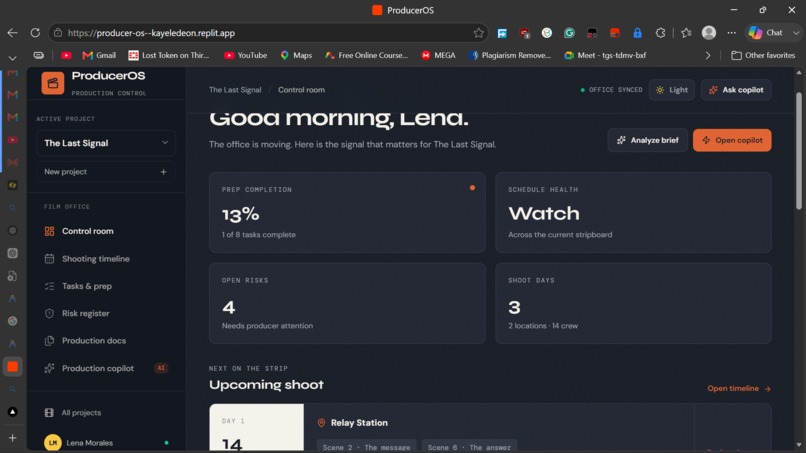The image size is (806, 453).
Task: Click Lena Morales LM avatar
Action: [x=52, y=443]
